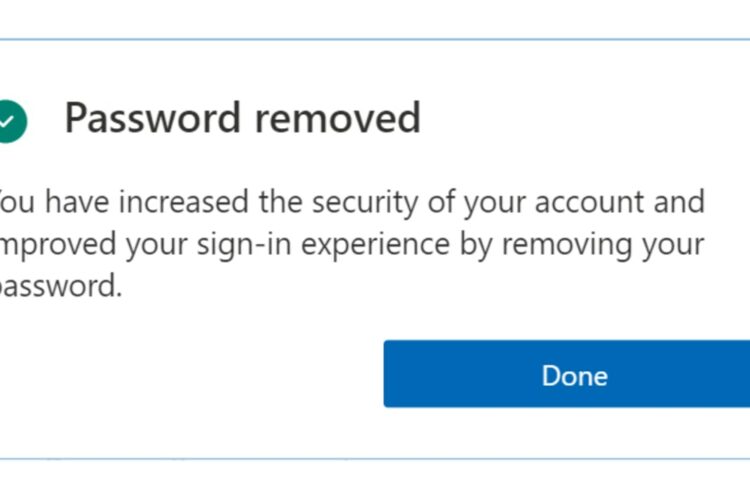Click the word "Password" in the heading

tap(153, 118)
